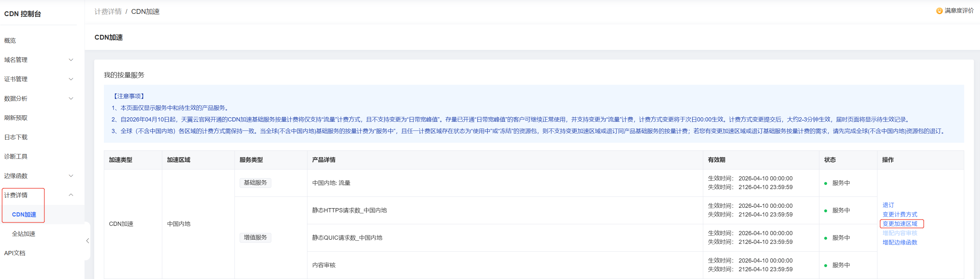
Task: Click the 满意度评价 text link
Action: (959, 11)
